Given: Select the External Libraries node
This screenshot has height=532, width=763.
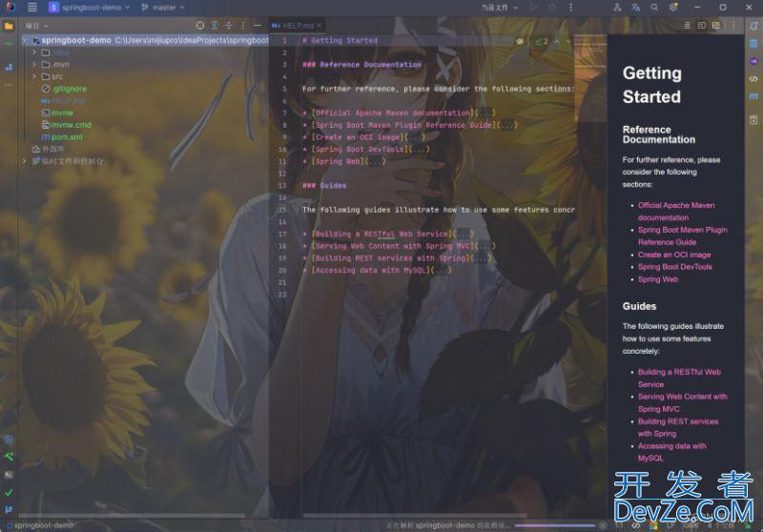Looking at the screenshot, I should [x=49, y=150].
